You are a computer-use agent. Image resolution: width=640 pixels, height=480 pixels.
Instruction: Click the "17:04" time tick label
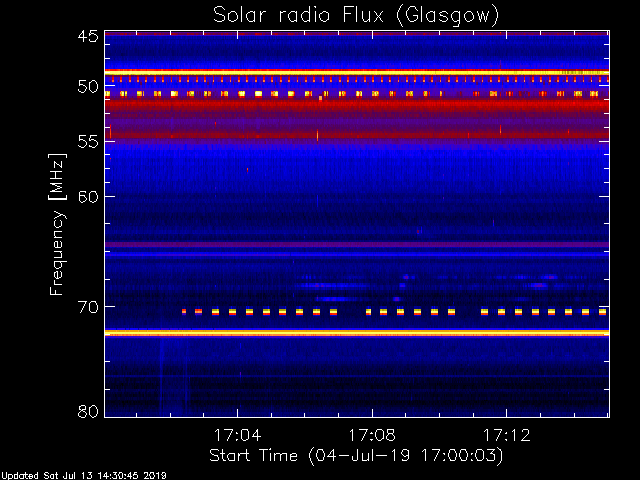[237, 435]
